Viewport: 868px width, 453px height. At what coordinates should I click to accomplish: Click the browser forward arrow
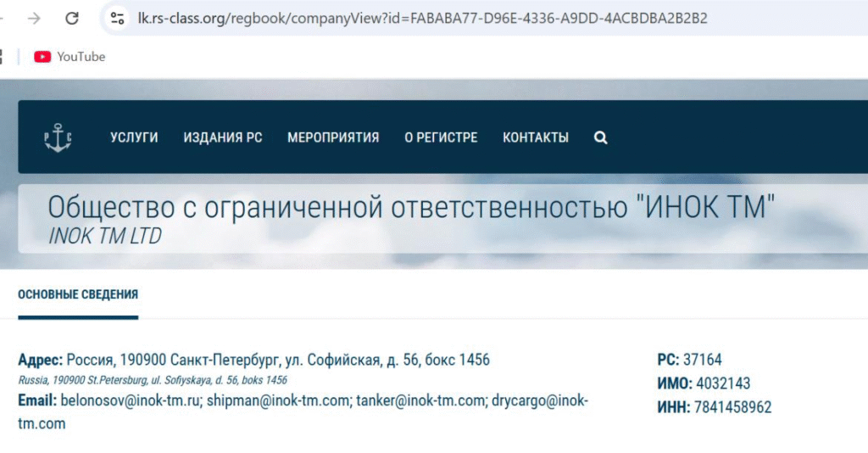click(x=34, y=18)
